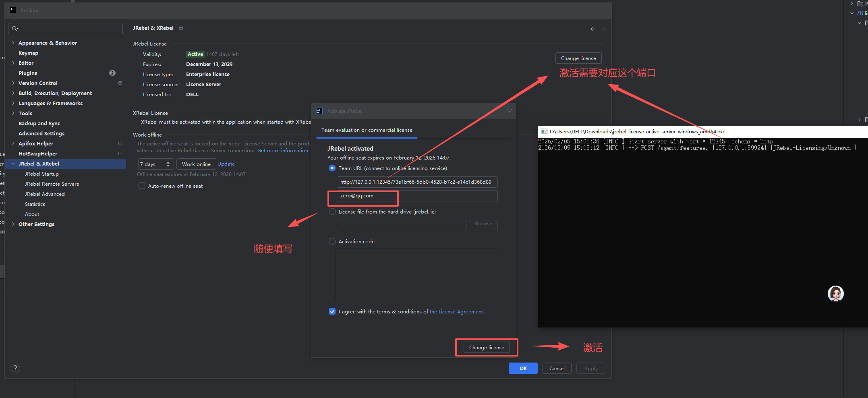Enable Auto-renew offline seat checkbox
The image size is (868, 398).
point(142,186)
